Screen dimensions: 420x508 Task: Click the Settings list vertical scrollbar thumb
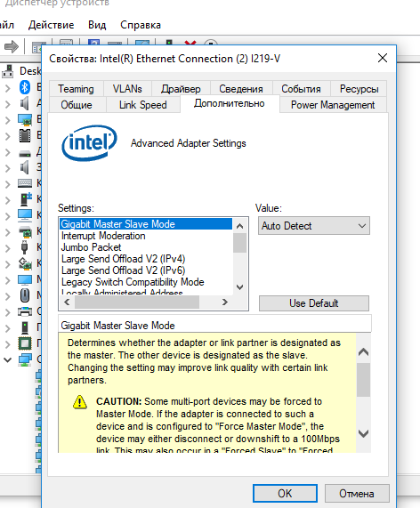(240, 243)
